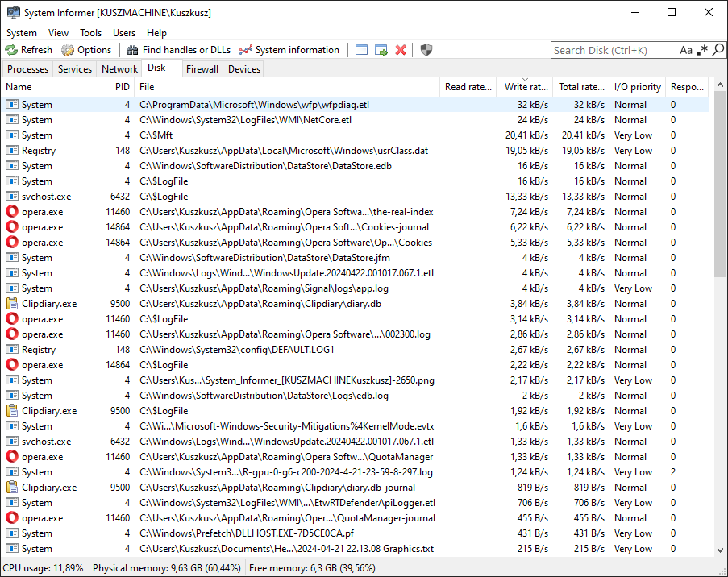Click svchost.exe icon on C:\$LogFile row

[x=12, y=197]
